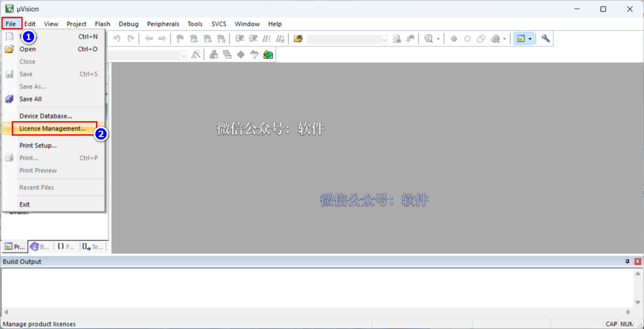This screenshot has width=644, height=329.
Task: Click the Insert/Remove Breakpoint filled circle icon
Action: pyautogui.click(x=454, y=39)
